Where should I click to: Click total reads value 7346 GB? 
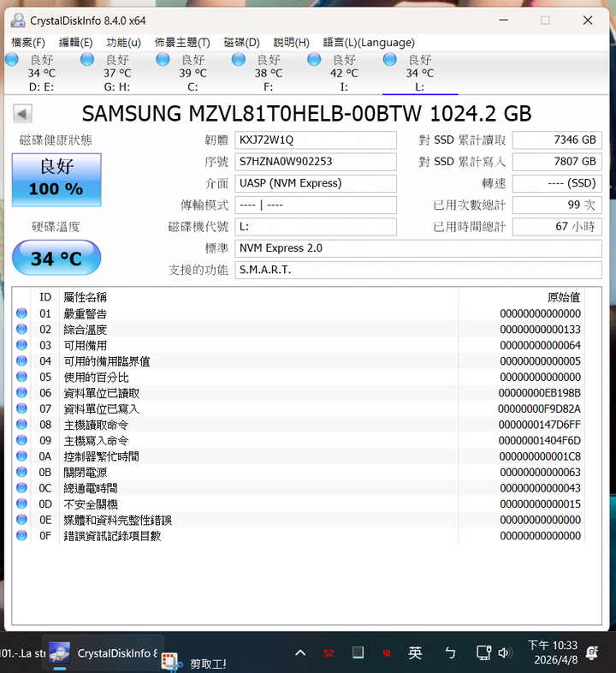[557, 140]
